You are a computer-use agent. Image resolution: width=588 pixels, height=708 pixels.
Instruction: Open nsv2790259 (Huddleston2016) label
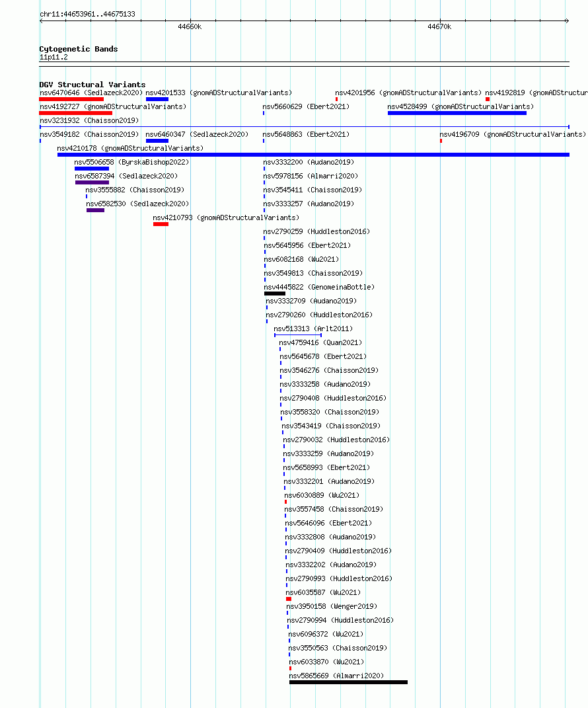[x=316, y=231]
